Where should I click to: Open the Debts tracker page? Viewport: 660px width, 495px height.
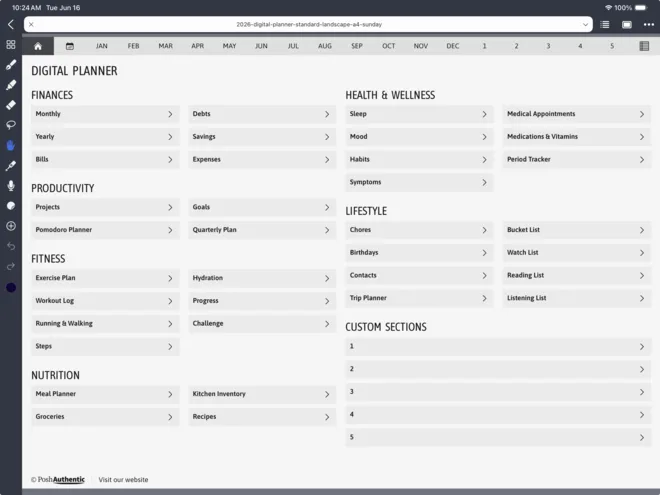(x=262, y=114)
